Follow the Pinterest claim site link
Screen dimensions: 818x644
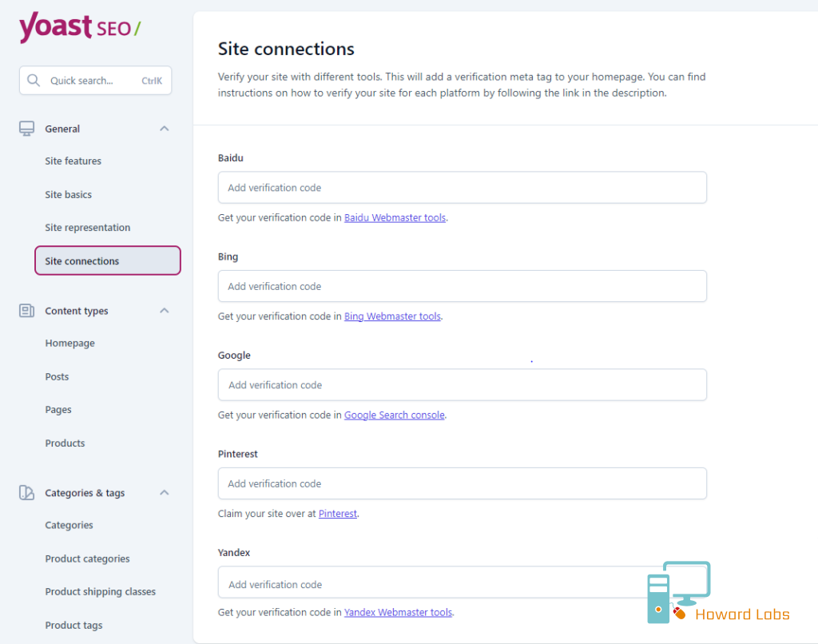click(338, 514)
